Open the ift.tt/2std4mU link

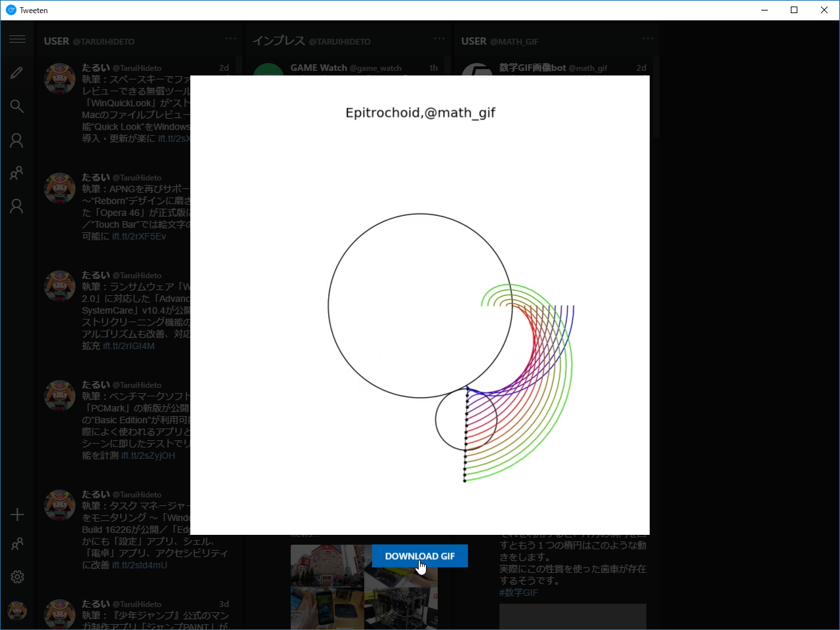(140, 565)
